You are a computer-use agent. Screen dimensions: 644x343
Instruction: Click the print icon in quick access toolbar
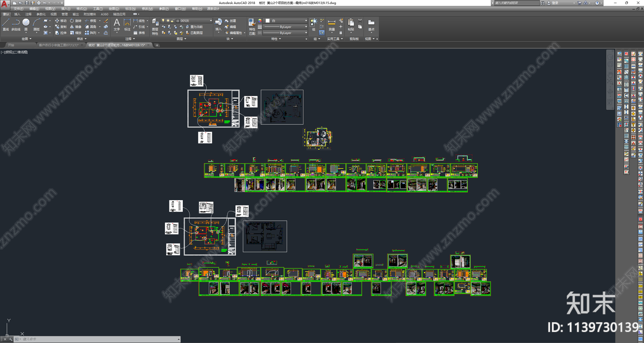(x=39, y=3)
